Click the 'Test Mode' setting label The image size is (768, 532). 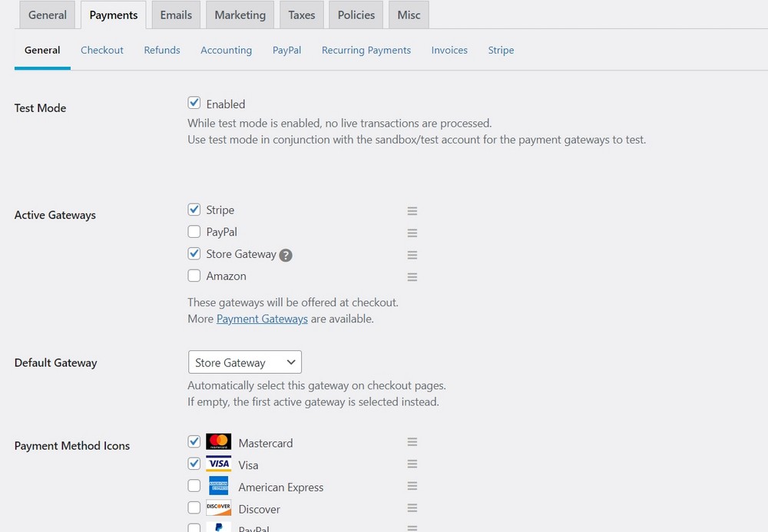click(x=40, y=107)
